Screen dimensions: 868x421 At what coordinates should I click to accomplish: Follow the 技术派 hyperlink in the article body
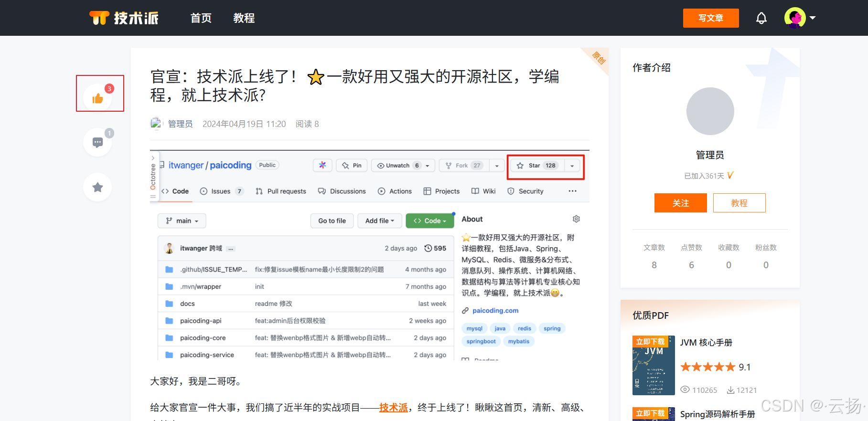[394, 408]
